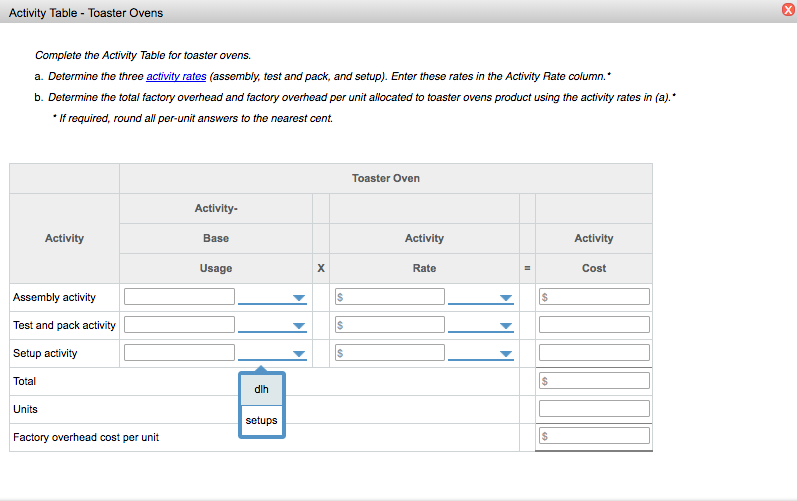Click Test and pack activity rate field
The image size is (797, 501).
pos(390,325)
